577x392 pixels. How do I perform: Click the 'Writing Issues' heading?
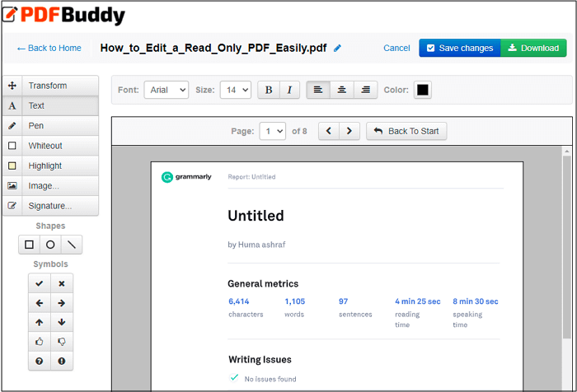pos(260,360)
